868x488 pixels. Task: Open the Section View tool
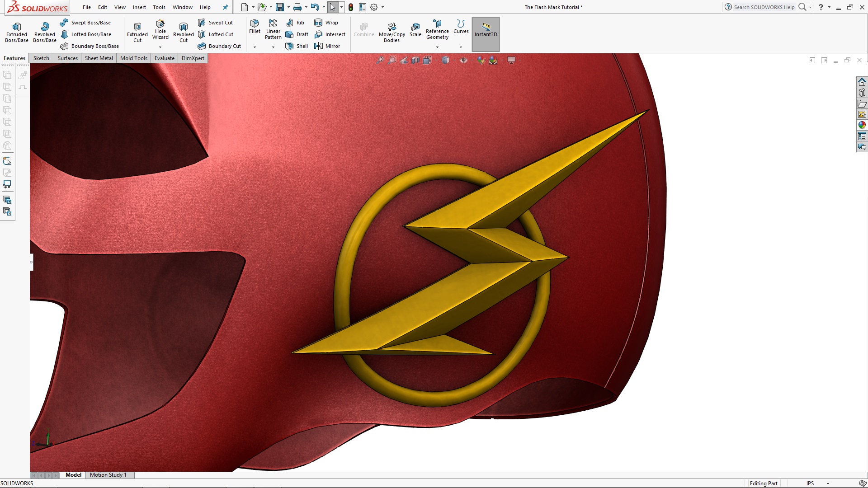pos(415,60)
